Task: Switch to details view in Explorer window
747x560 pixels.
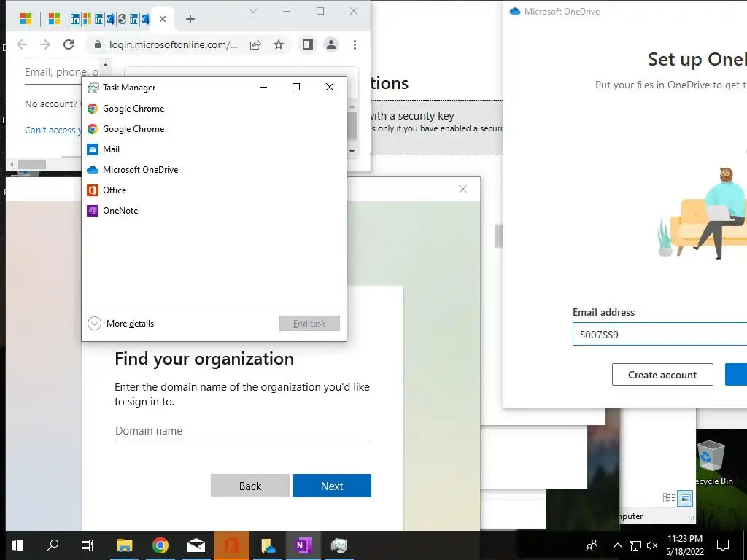Action: (669, 498)
